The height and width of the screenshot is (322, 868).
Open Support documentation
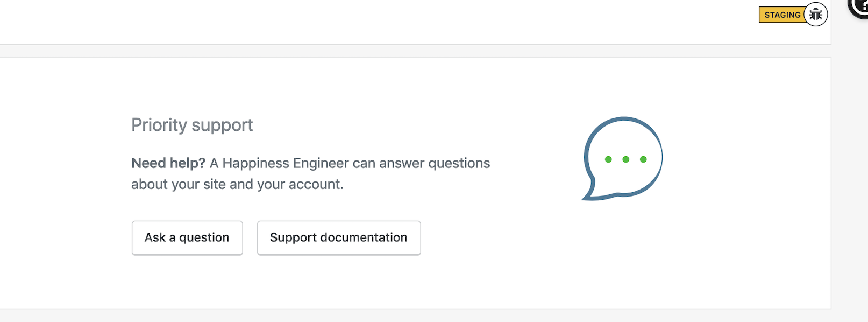click(x=339, y=237)
